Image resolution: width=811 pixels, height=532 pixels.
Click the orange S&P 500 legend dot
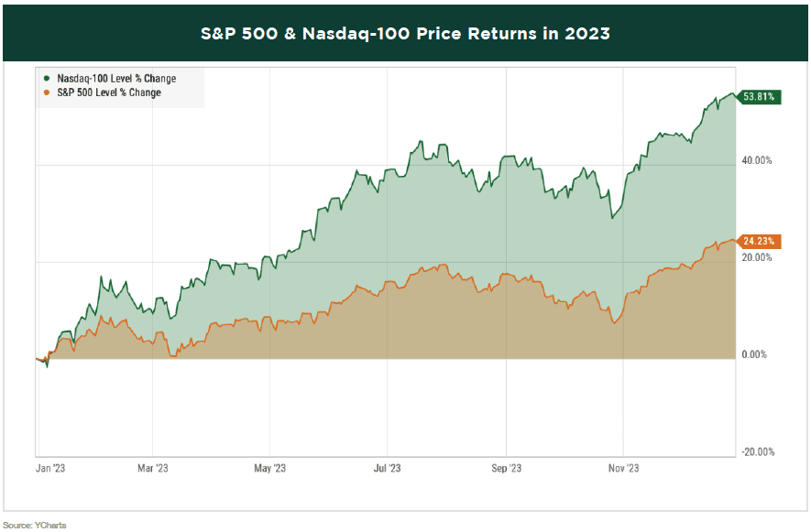[x=47, y=92]
